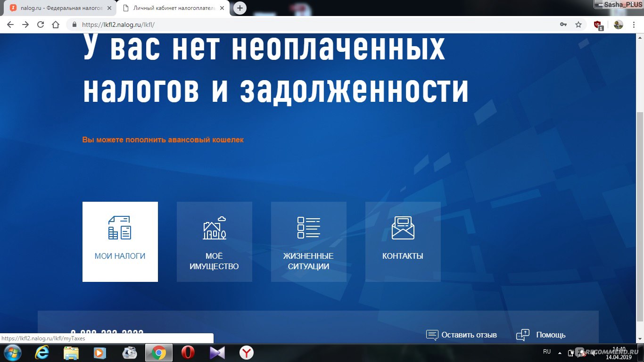
Task: Click the feedback speech bubble icon
Action: [432, 335]
